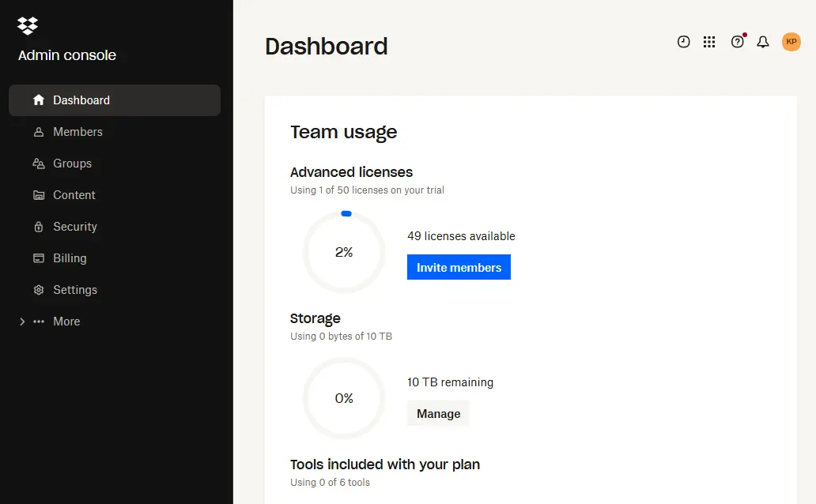Click the Invite members button
Image resolution: width=816 pixels, height=504 pixels.
pyautogui.click(x=459, y=267)
